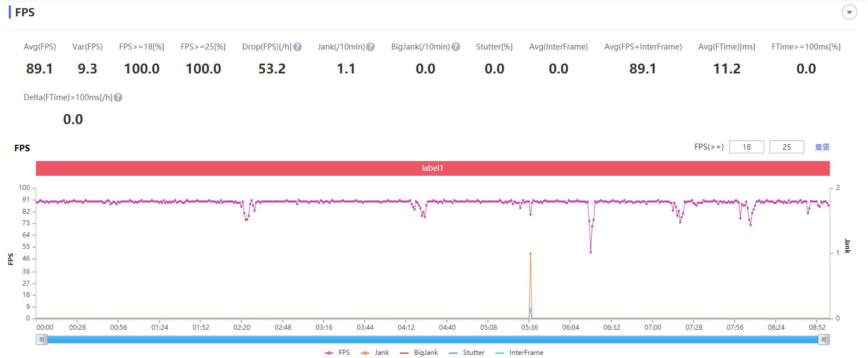Screen dimensions: 868x358
Task: Toggle the InterFrame series in the legend
Action: coord(519,353)
